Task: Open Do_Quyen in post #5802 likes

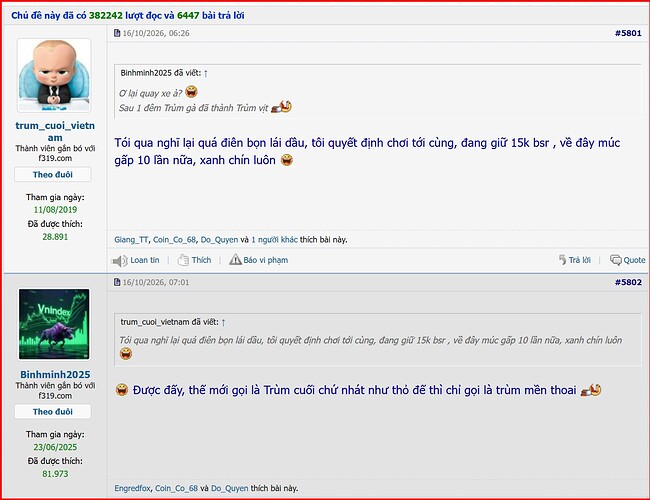Action: (230, 488)
